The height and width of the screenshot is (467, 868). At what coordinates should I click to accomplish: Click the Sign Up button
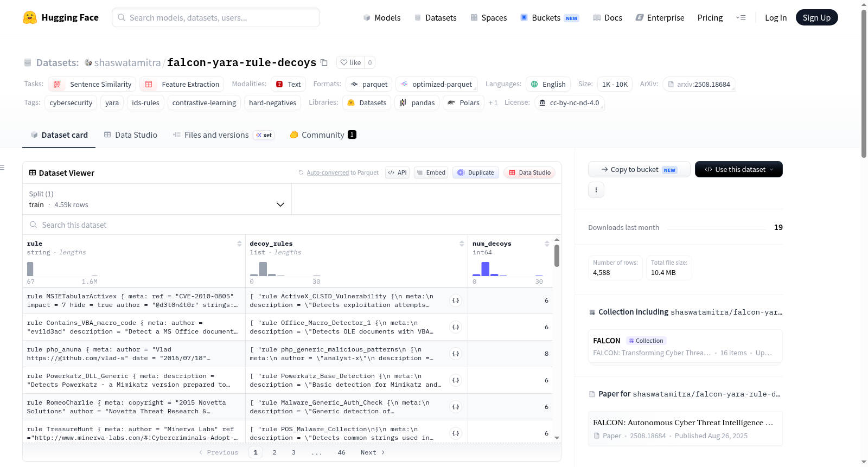coord(816,17)
